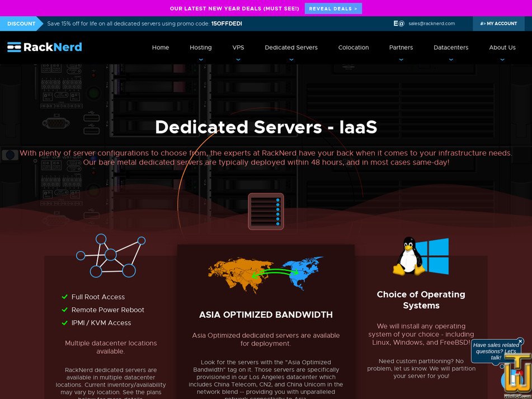Click the checkmark next to Full Root Access
This screenshot has height=399, width=532.
pyautogui.click(x=64, y=297)
